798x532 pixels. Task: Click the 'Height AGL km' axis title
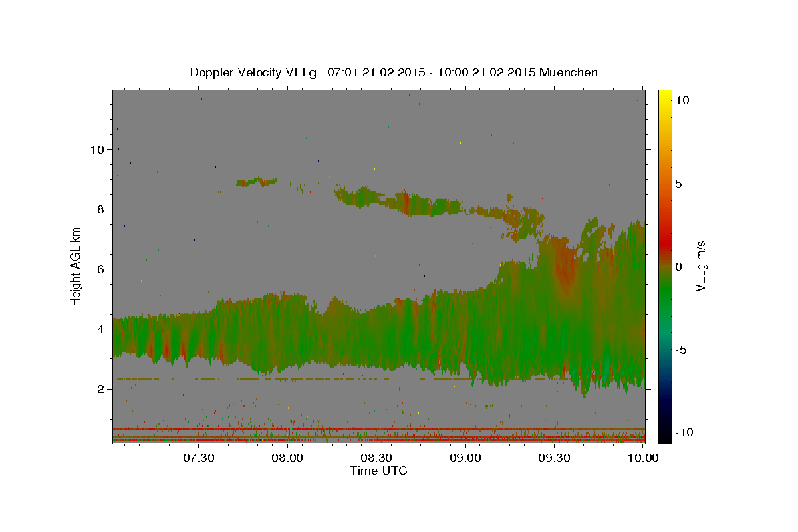[76, 267]
